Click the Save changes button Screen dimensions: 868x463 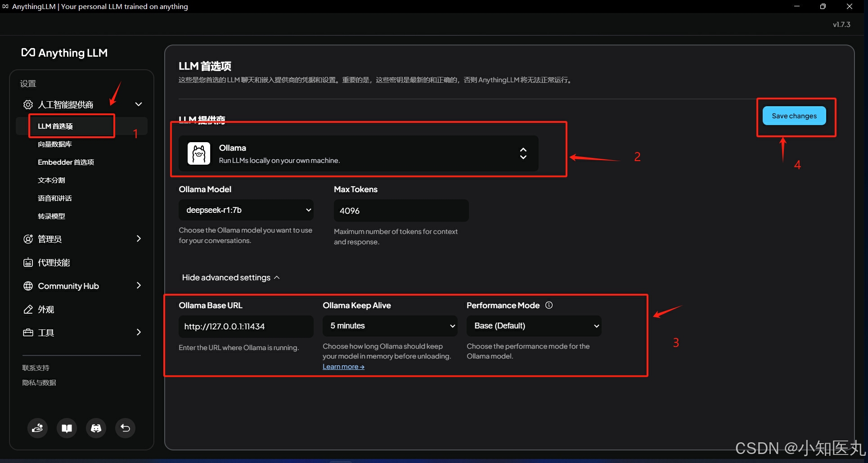794,116
